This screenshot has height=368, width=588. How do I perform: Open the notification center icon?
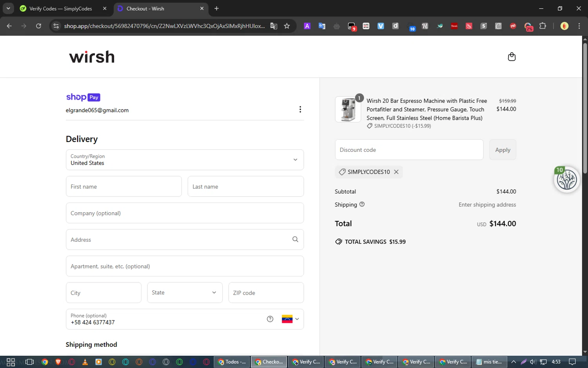pos(572,362)
